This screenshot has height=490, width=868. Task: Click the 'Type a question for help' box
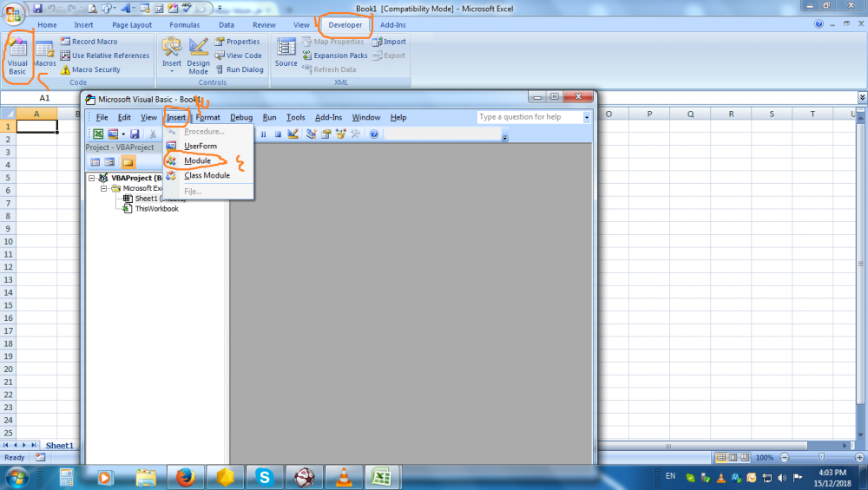point(529,117)
